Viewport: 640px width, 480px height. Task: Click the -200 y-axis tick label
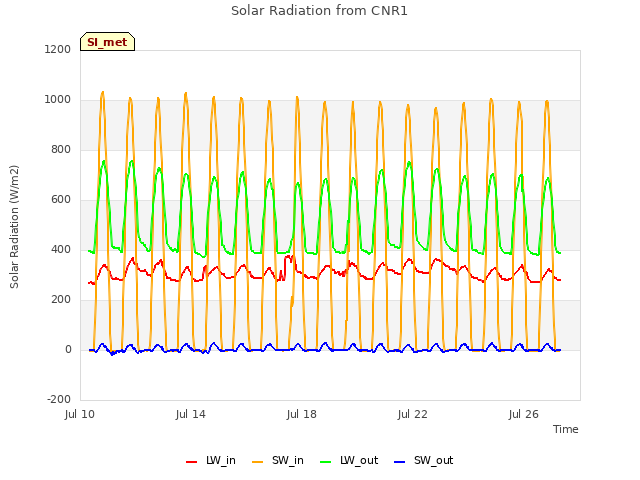coord(59,399)
